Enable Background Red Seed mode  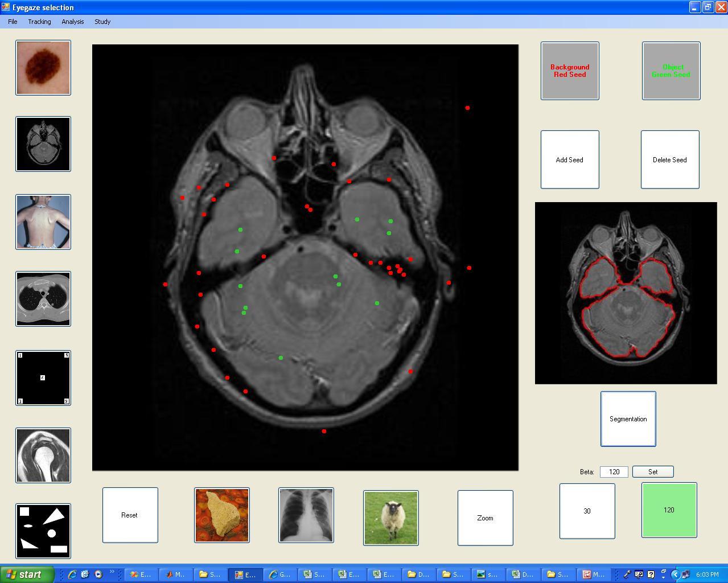click(570, 71)
